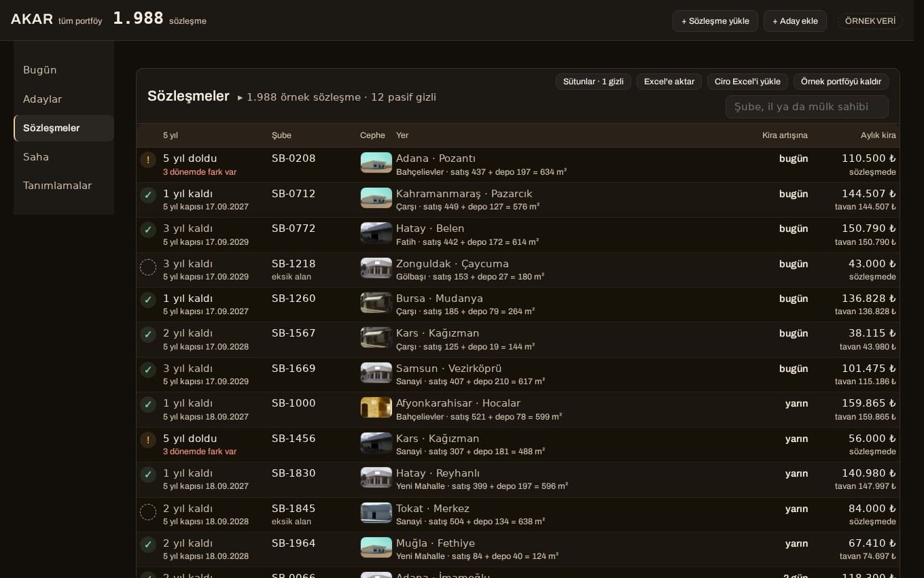This screenshot has height=578, width=924.
Task: Go to the Bugün section
Action: tap(64, 70)
